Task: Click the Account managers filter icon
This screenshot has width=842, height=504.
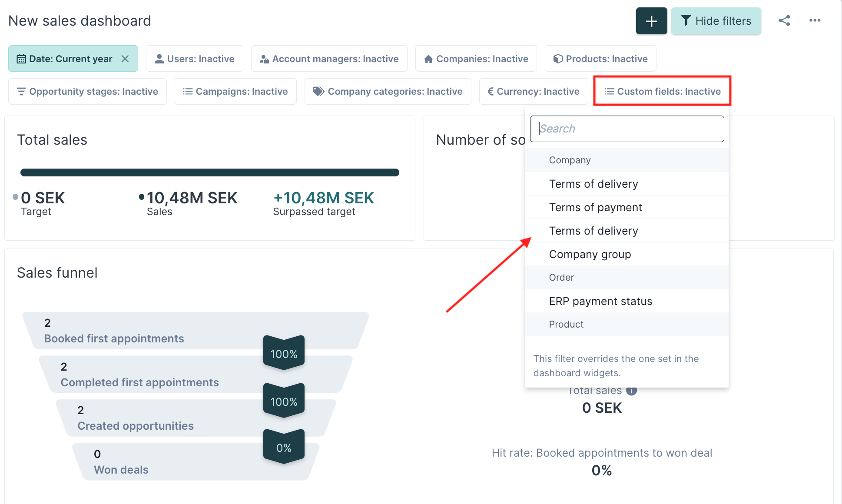Action: coord(264,59)
